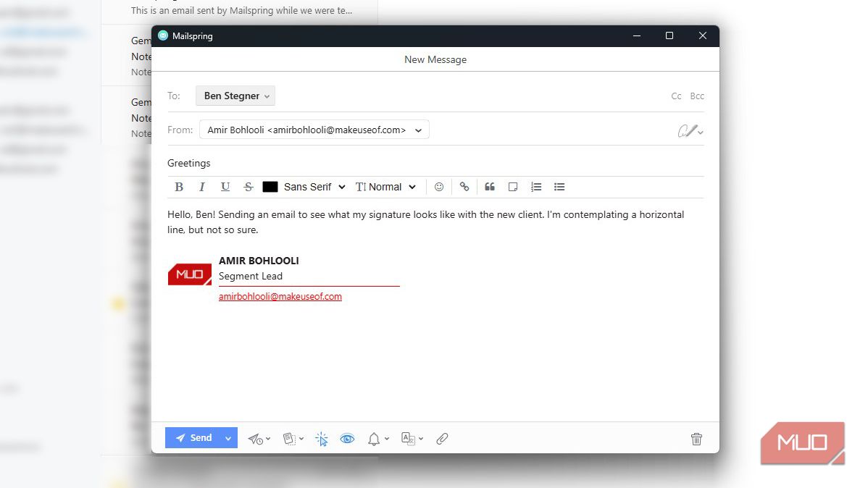Attach a file with the paperclip
The width and height of the screenshot is (868, 488).
tap(442, 439)
